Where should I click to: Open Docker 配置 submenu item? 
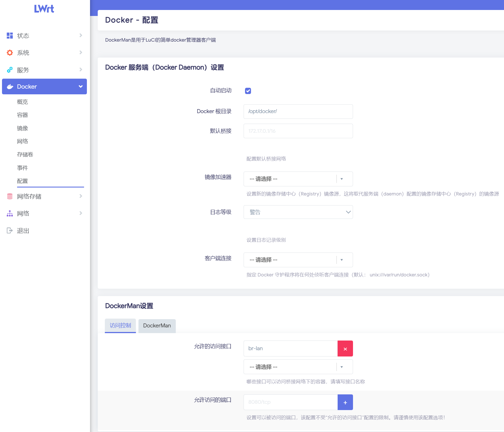pos(23,181)
